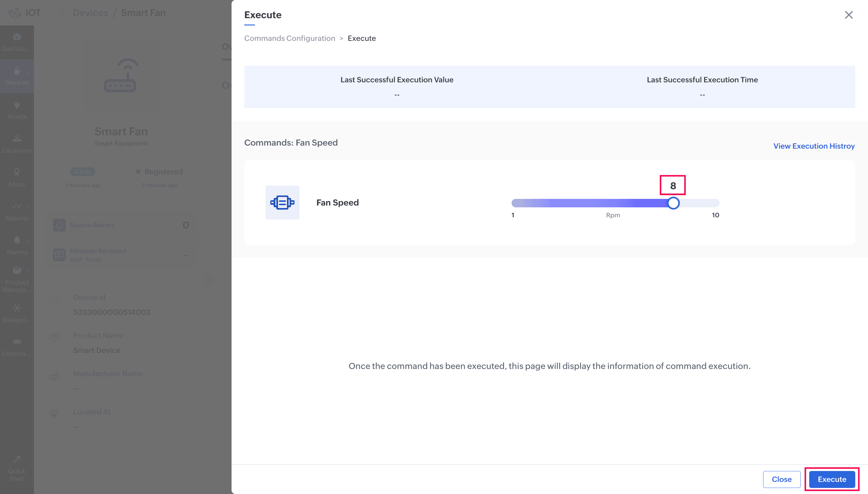The width and height of the screenshot is (868, 494).
Task: Expand the Devices sidebar submenu
Action: pyautogui.click(x=28, y=72)
